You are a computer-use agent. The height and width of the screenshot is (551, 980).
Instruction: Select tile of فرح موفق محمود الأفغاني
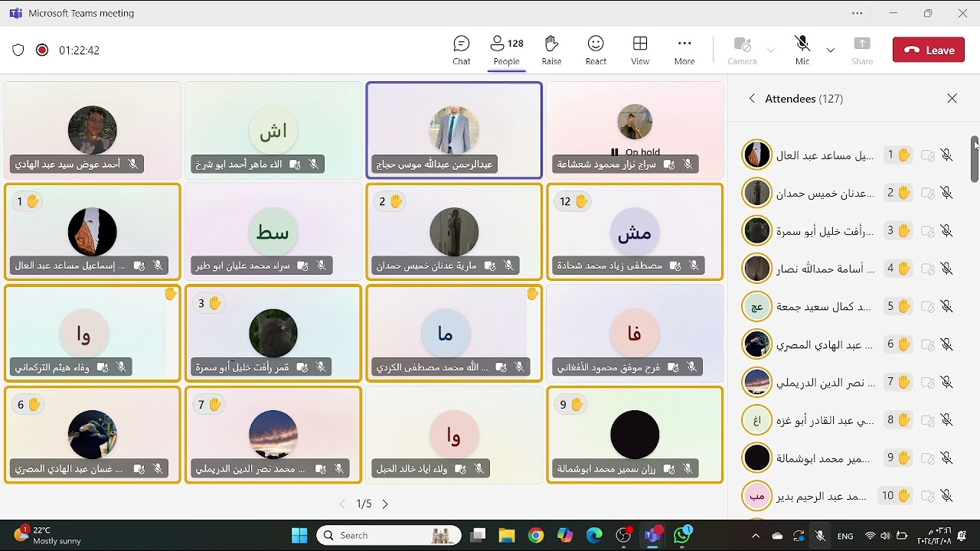pyautogui.click(x=635, y=333)
